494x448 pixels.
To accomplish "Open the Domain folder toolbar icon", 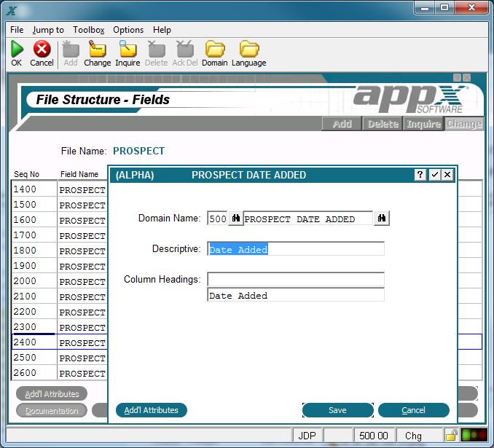I will [x=215, y=49].
